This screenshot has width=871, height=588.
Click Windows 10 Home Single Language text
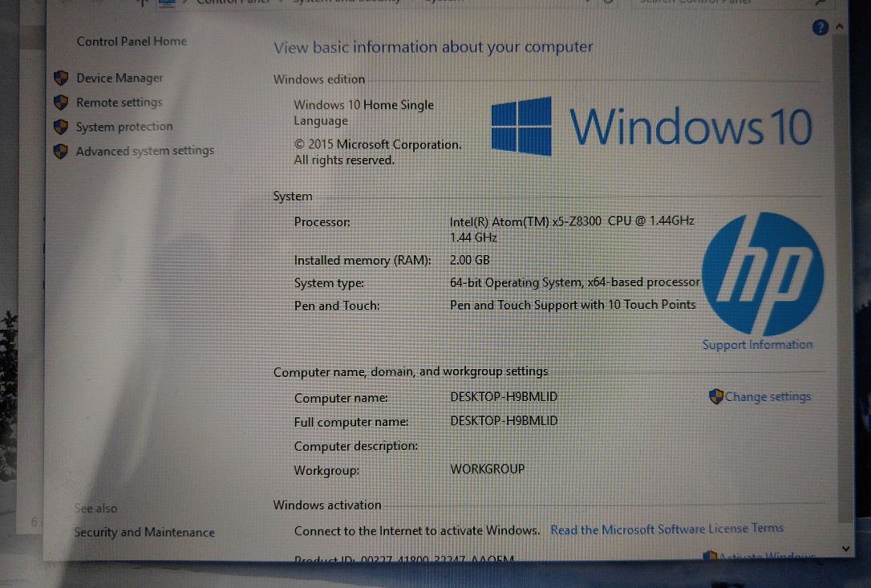[364, 113]
